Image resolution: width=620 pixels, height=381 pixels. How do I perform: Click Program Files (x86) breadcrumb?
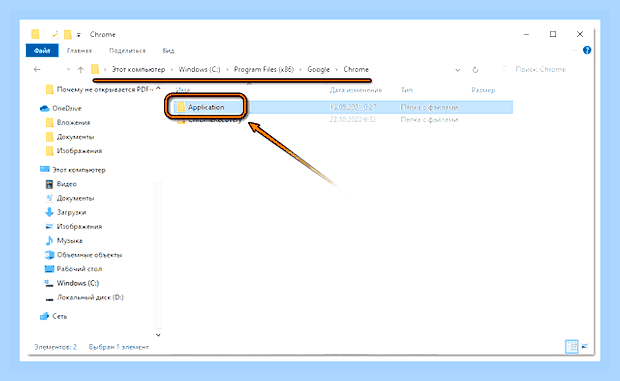point(264,69)
